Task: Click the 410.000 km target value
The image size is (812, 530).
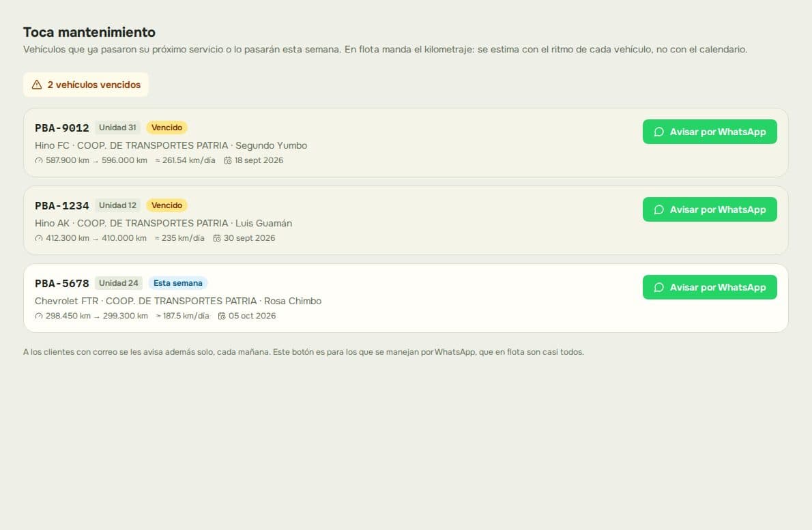Action: click(x=124, y=238)
